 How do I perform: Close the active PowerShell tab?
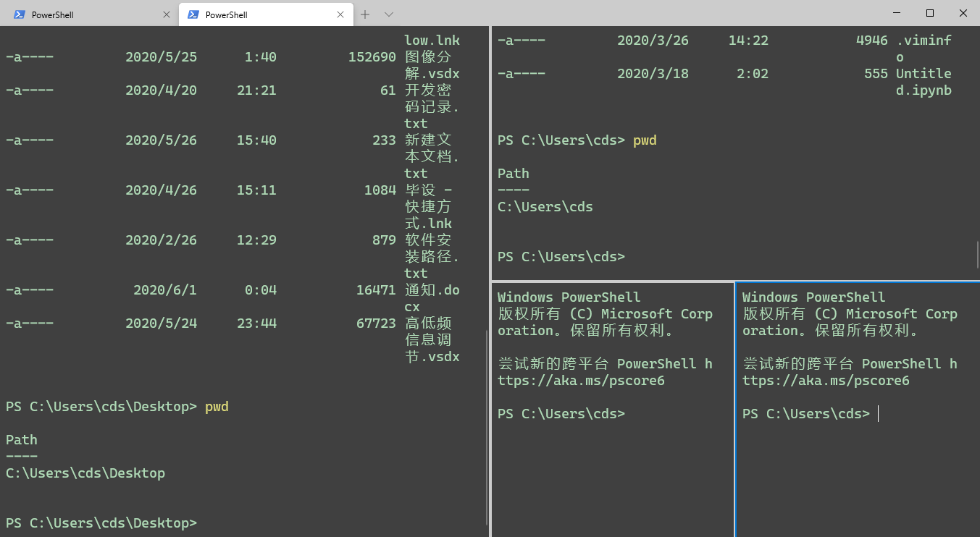(x=340, y=14)
